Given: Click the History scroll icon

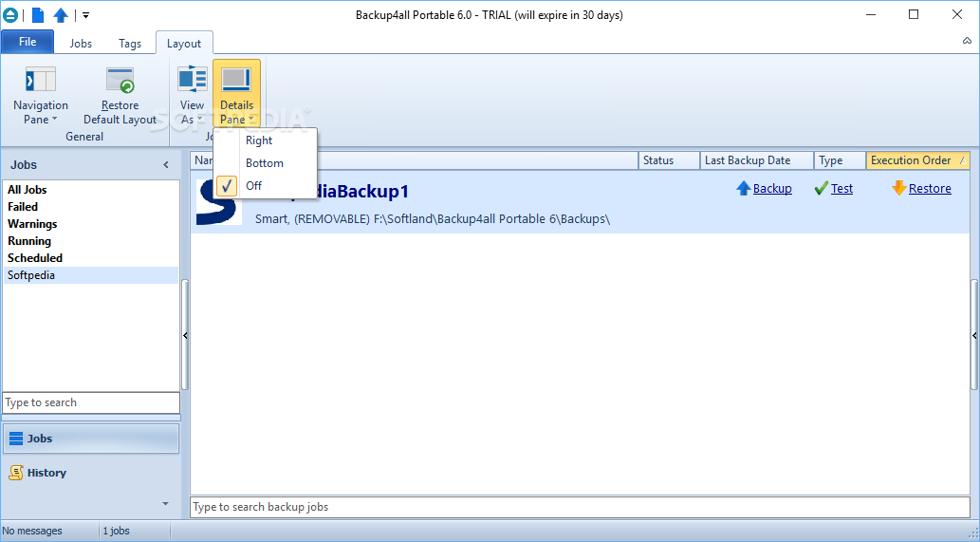Looking at the screenshot, I should click(15, 473).
